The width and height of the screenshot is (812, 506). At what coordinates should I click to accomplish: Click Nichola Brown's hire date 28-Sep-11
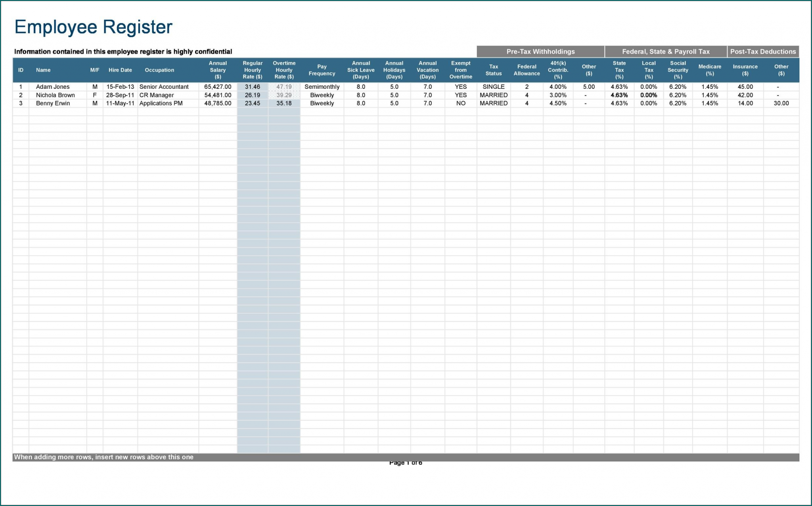(x=120, y=95)
